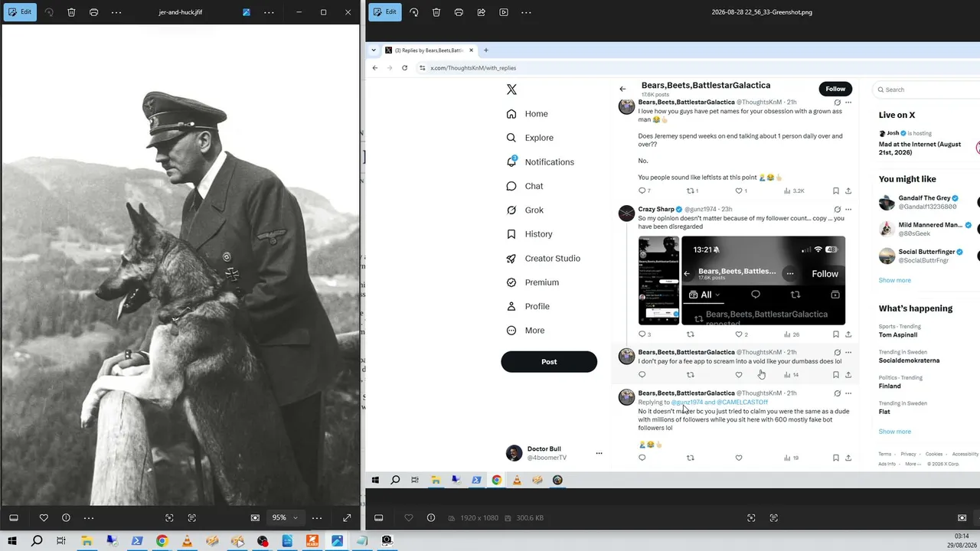Open Grok in the X sidebar
The width and height of the screenshot is (980, 551).
pos(525,210)
